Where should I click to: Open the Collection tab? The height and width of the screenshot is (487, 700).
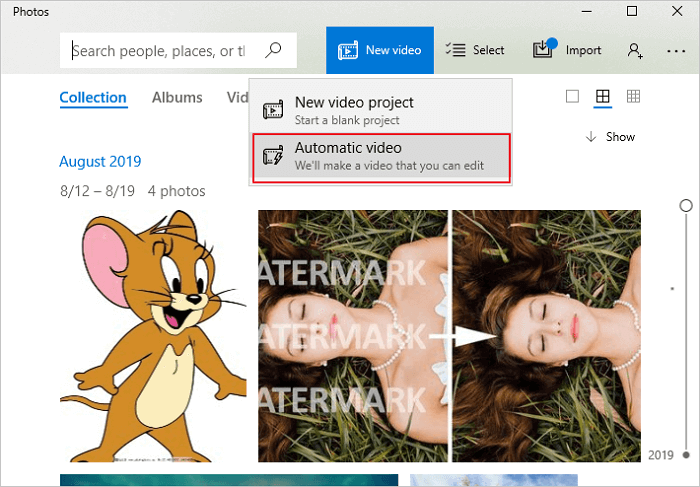coord(93,98)
